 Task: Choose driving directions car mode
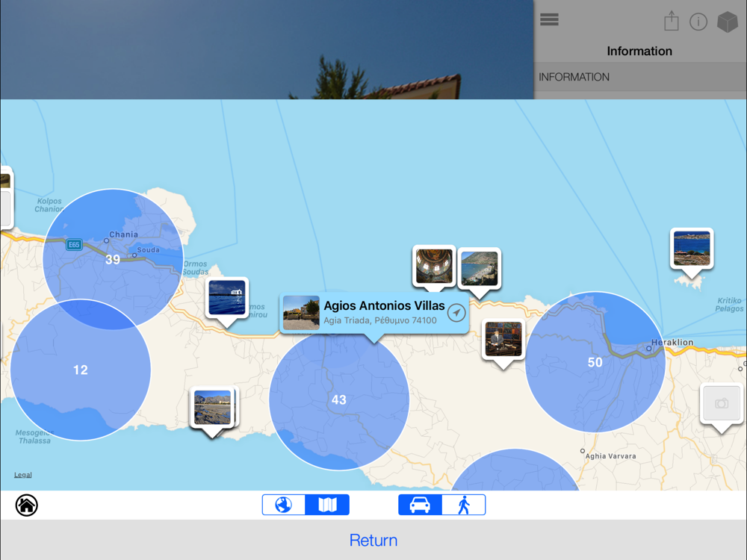420,505
